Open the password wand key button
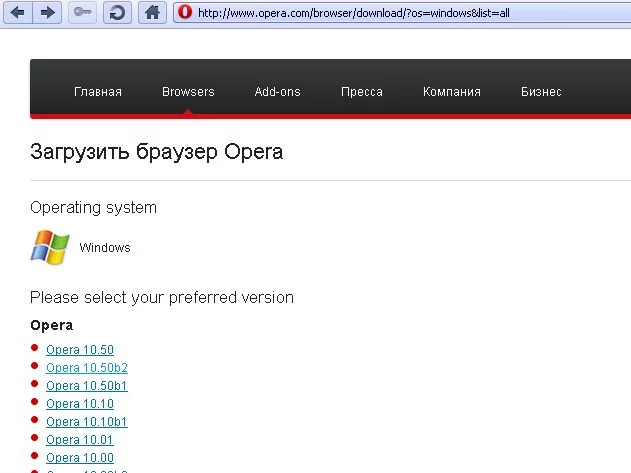This screenshot has width=631, height=473. click(x=82, y=13)
